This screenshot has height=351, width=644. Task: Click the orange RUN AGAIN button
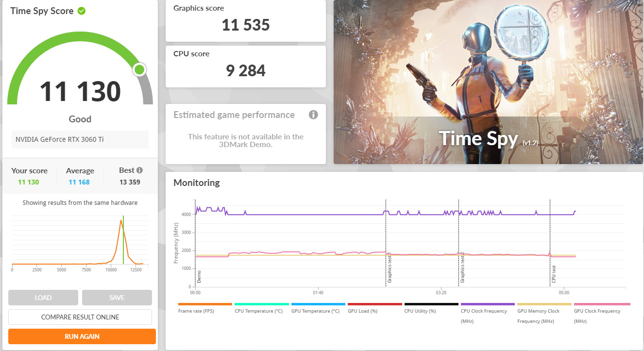(x=82, y=336)
